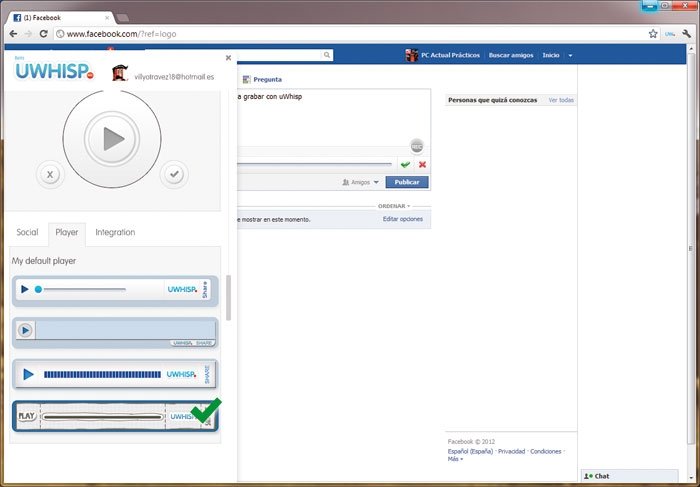Open the Player tab
Image resolution: width=700 pixels, height=487 pixels.
point(67,233)
